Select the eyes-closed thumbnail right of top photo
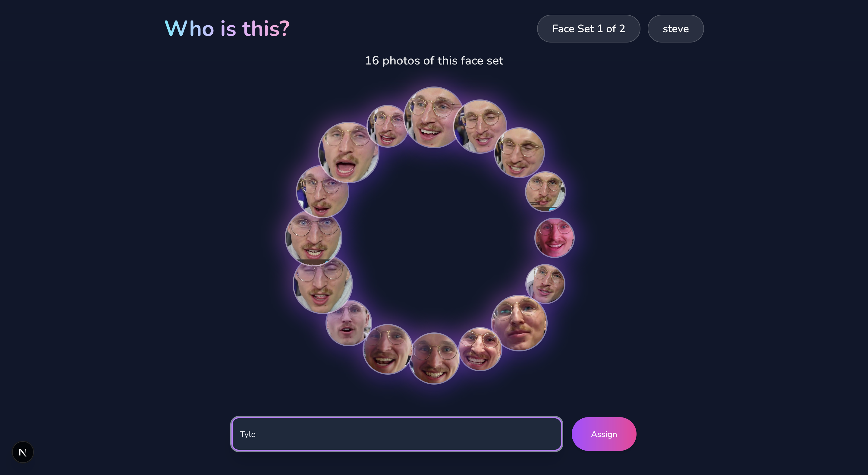This screenshot has height=475, width=868. point(480,126)
